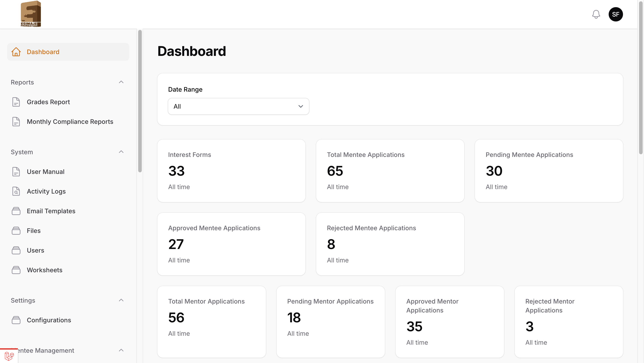This screenshot has width=644, height=363.
Task: Navigate to Configurations
Action: 49,320
